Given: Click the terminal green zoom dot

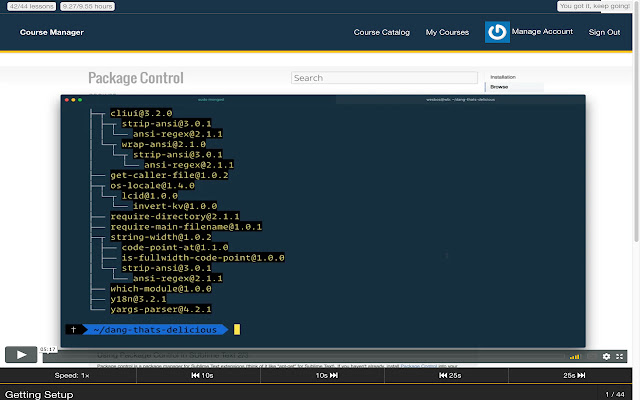Looking at the screenshot, I should click(80, 100).
